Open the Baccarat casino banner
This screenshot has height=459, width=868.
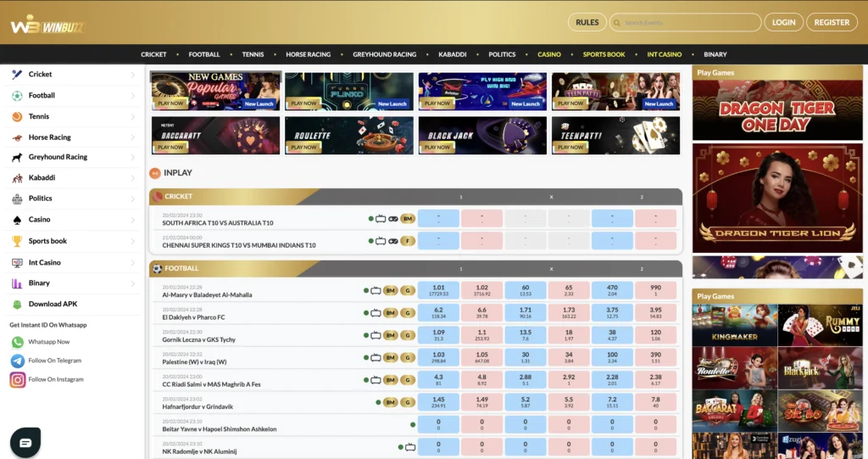pyautogui.click(x=216, y=135)
